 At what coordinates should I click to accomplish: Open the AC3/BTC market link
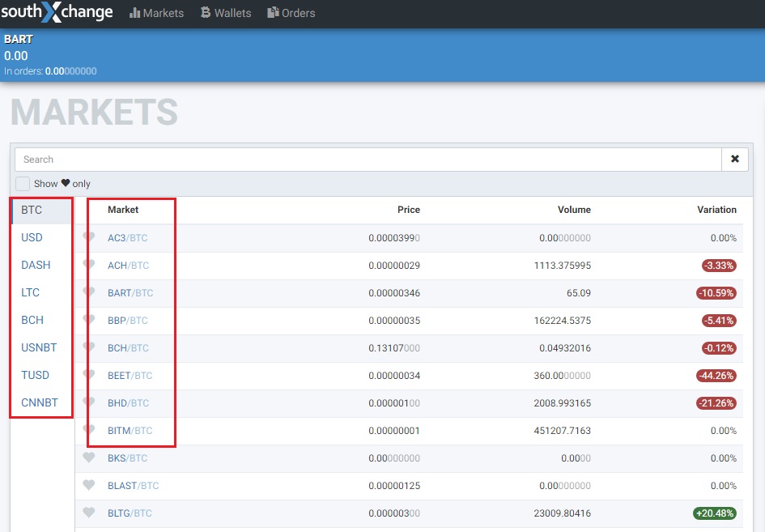pyautogui.click(x=127, y=238)
